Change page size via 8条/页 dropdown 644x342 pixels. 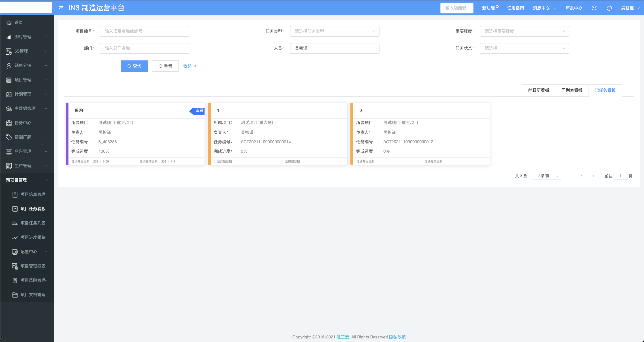[546, 176]
